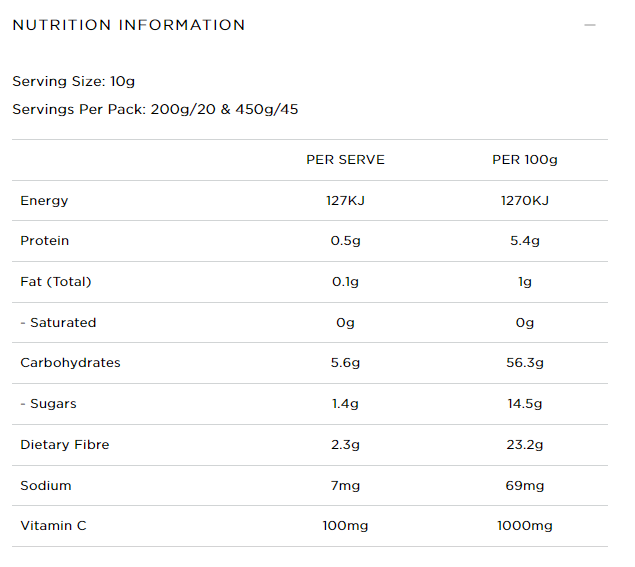This screenshot has width=635, height=567.
Task: Click the 5.4g protein value
Action: coord(525,241)
